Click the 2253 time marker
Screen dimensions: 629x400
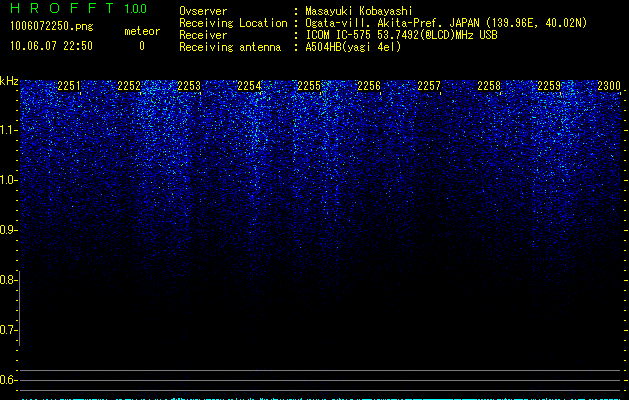tap(189, 86)
